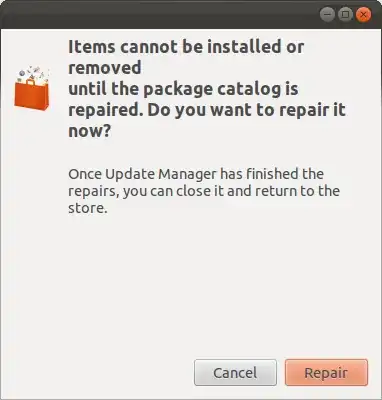
Task: Select the word "removed" in the heading
Action: tap(105, 68)
